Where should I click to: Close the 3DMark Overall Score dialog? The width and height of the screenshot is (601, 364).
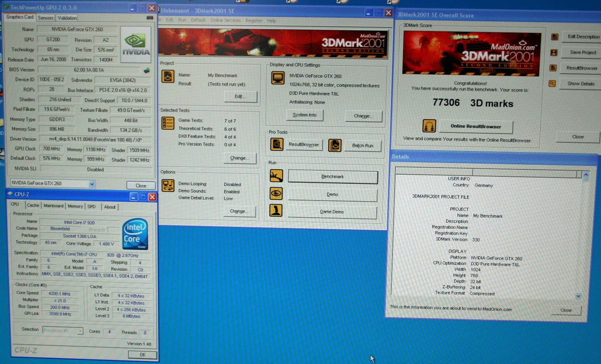[x=578, y=137]
